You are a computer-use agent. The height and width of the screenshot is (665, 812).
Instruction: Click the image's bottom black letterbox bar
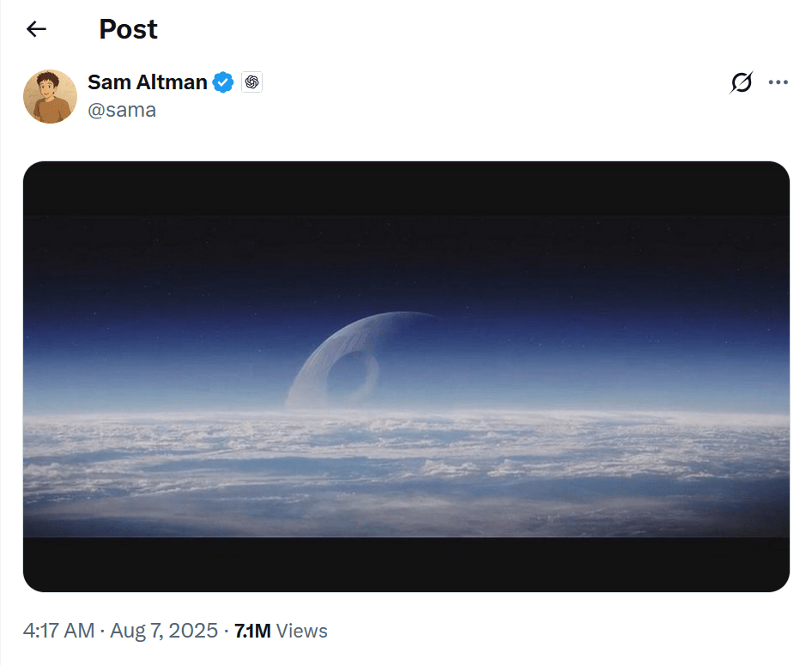pos(406,564)
